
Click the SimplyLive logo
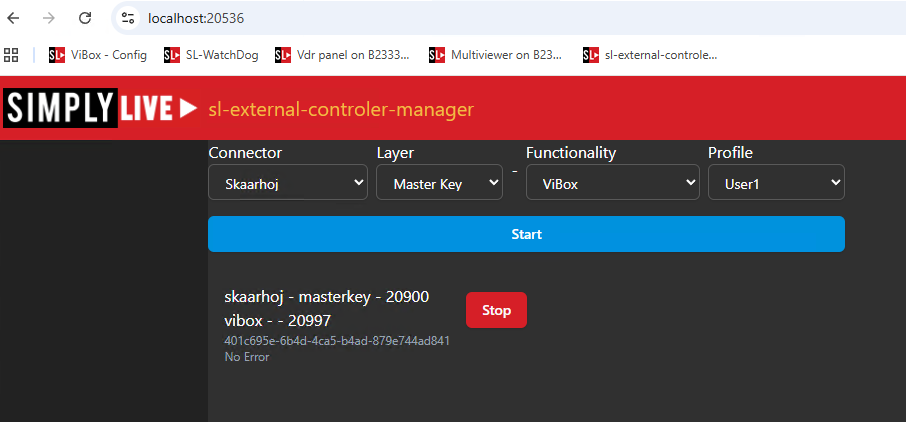click(101, 108)
